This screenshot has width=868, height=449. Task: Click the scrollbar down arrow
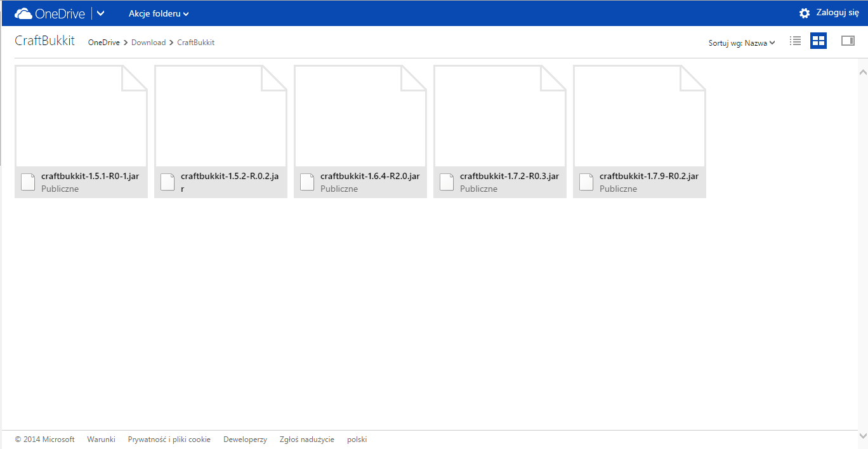(x=863, y=436)
